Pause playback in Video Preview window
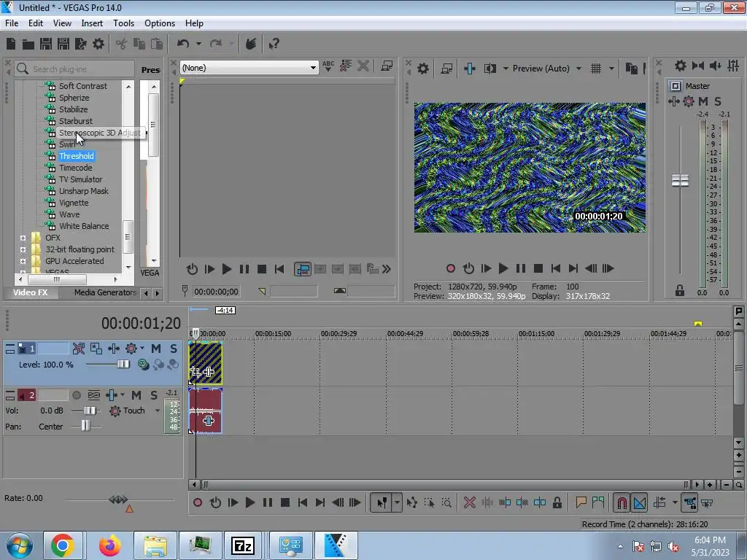 [521, 268]
